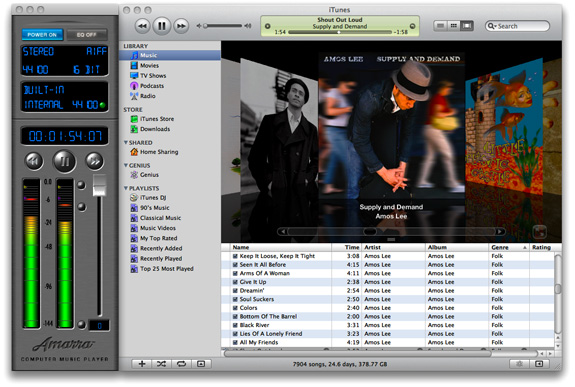Click Amarra rewind button
575x387 pixels.
pyautogui.click(x=34, y=161)
